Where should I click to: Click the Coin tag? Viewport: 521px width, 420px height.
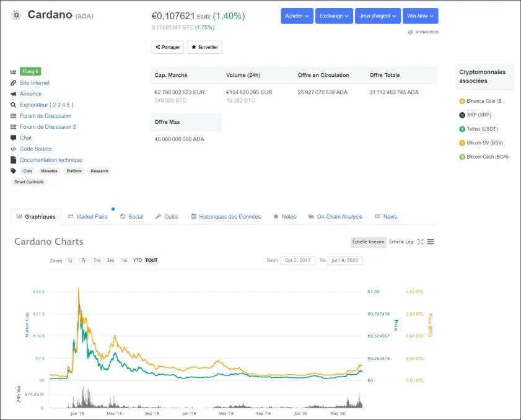pyautogui.click(x=28, y=171)
